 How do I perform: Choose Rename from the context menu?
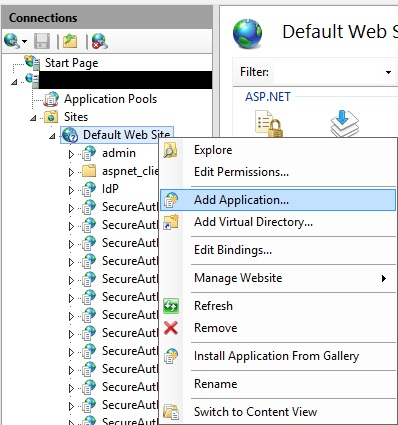(278, 384)
